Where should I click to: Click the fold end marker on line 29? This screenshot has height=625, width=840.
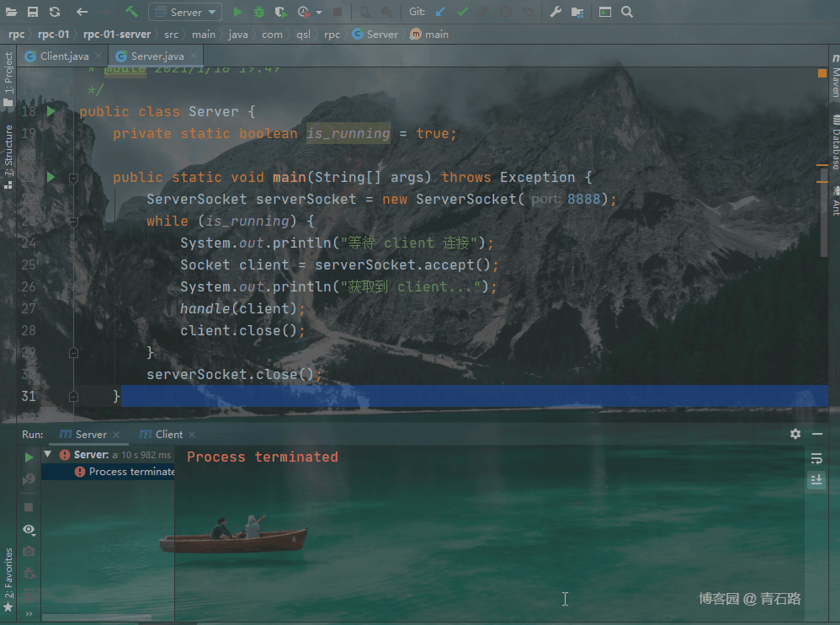click(x=74, y=353)
